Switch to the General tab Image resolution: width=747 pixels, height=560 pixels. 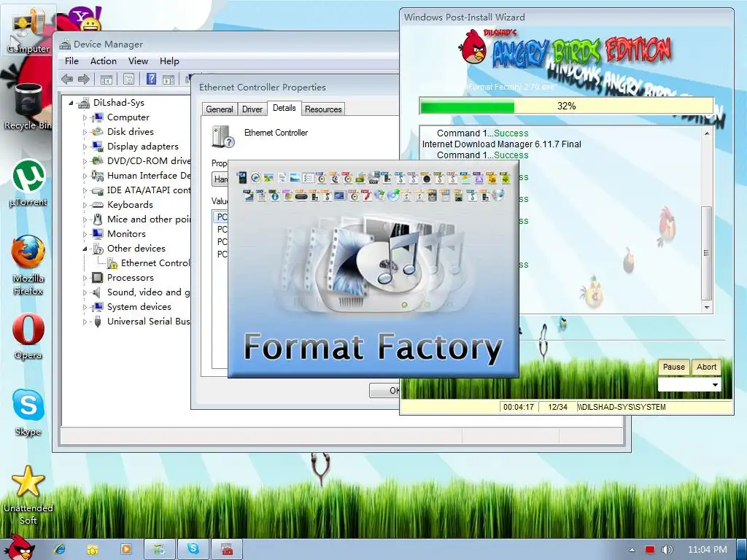tap(219, 109)
